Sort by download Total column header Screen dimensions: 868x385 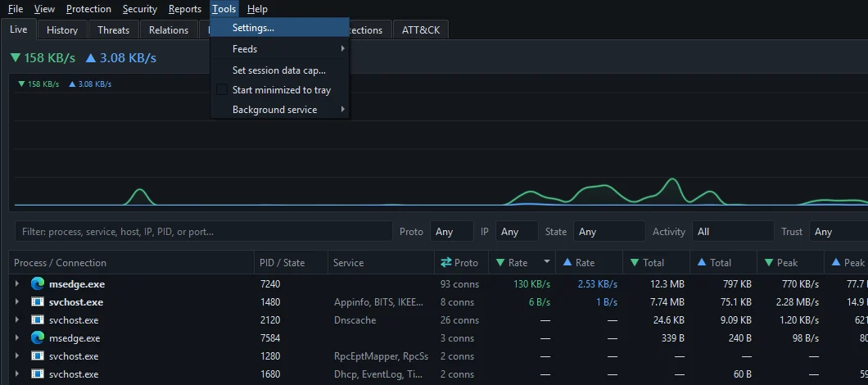click(657, 263)
